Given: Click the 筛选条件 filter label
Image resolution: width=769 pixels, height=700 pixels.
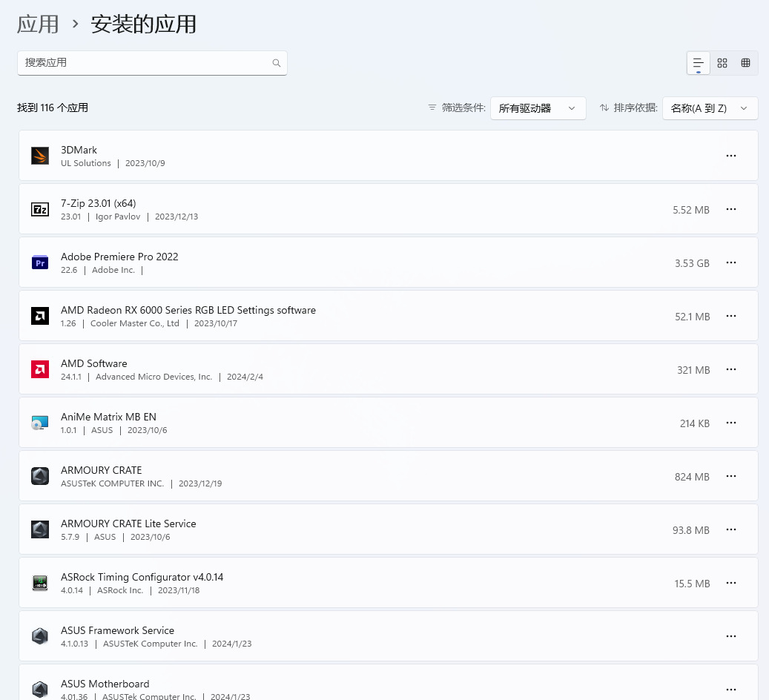Looking at the screenshot, I should [463, 108].
